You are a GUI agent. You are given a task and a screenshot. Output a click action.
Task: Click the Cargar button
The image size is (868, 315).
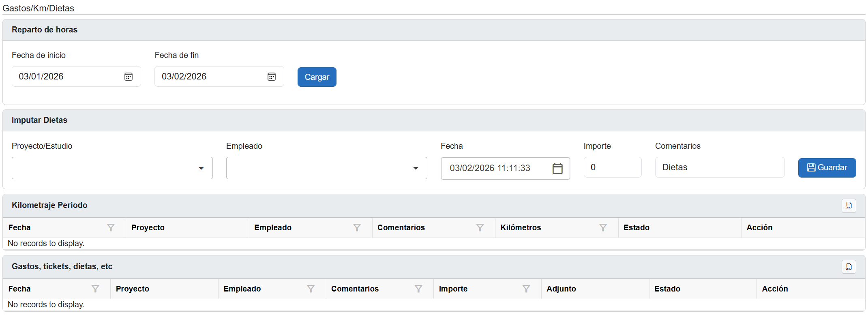[x=317, y=77]
